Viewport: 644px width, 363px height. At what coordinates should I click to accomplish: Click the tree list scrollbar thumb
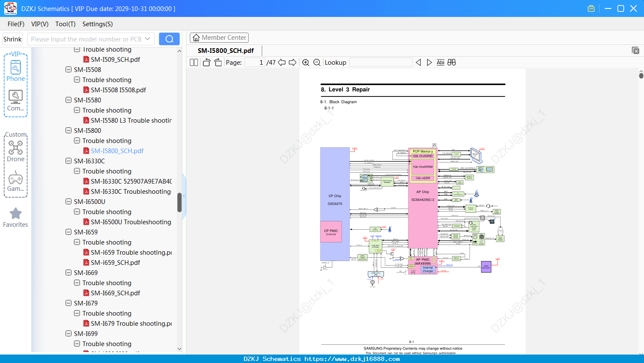coord(179,202)
